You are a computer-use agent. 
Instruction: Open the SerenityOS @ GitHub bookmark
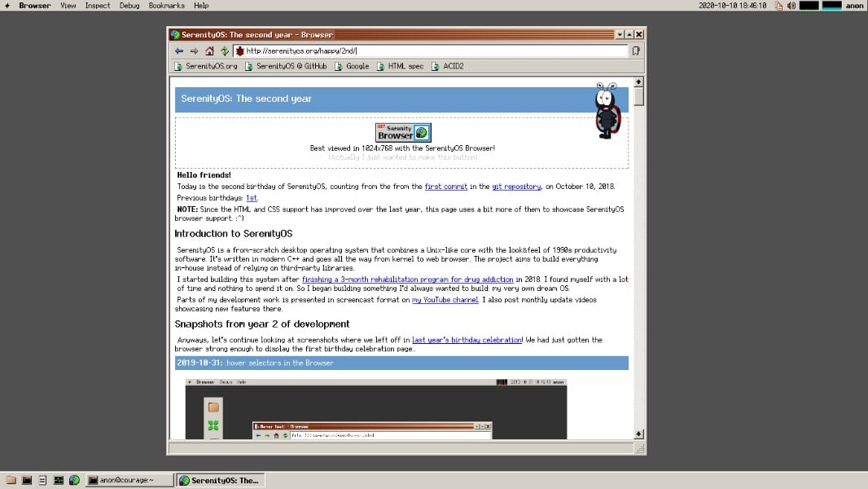point(286,66)
